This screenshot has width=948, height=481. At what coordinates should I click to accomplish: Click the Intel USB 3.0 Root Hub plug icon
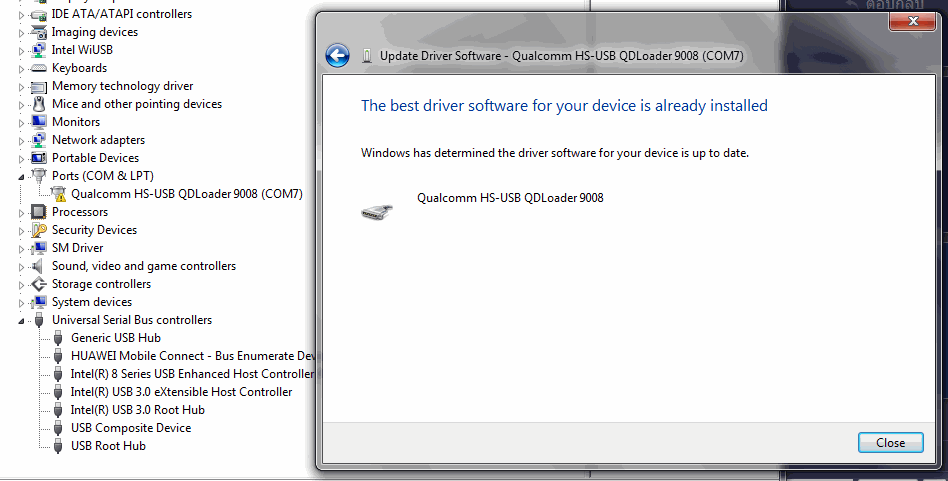pyautogui.click(x=58, y=410)
